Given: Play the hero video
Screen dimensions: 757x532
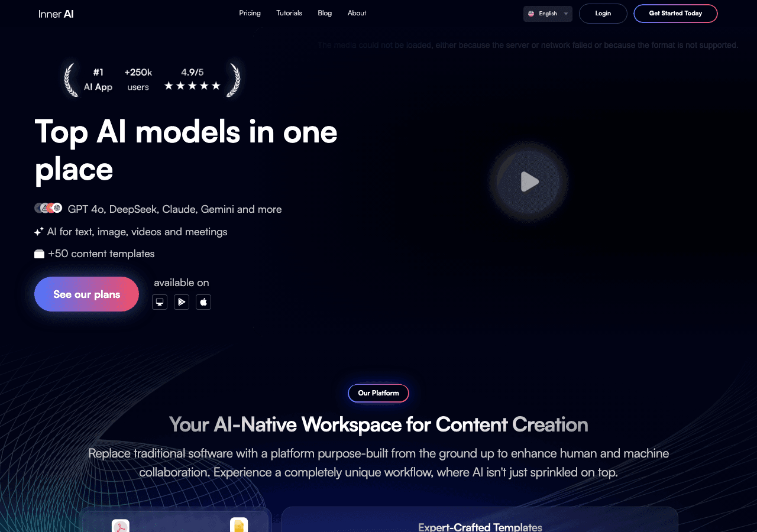Looking at the screenshot, I should coord(529,181).
